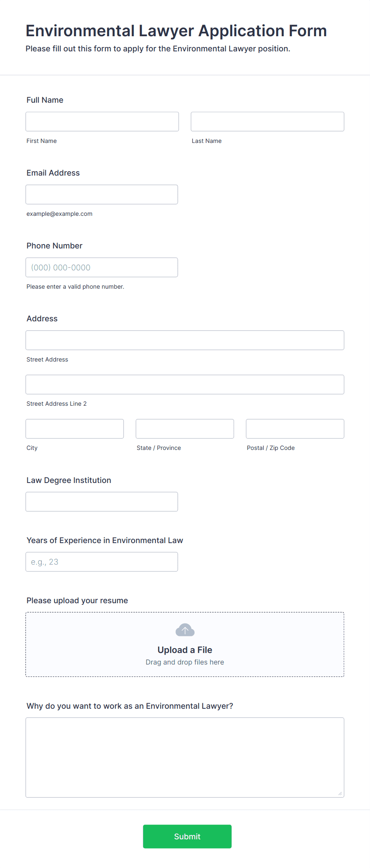Click the textarea resize handle corner
The height and width of the screenshot is (868, 370).
click(x=340, y=793)
